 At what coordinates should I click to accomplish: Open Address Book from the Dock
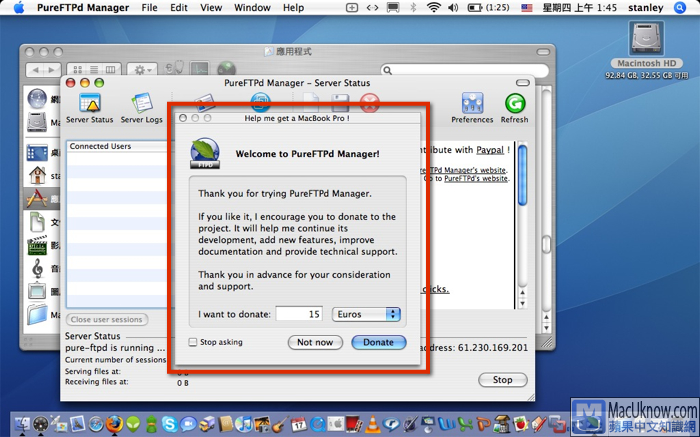(225, 424)
